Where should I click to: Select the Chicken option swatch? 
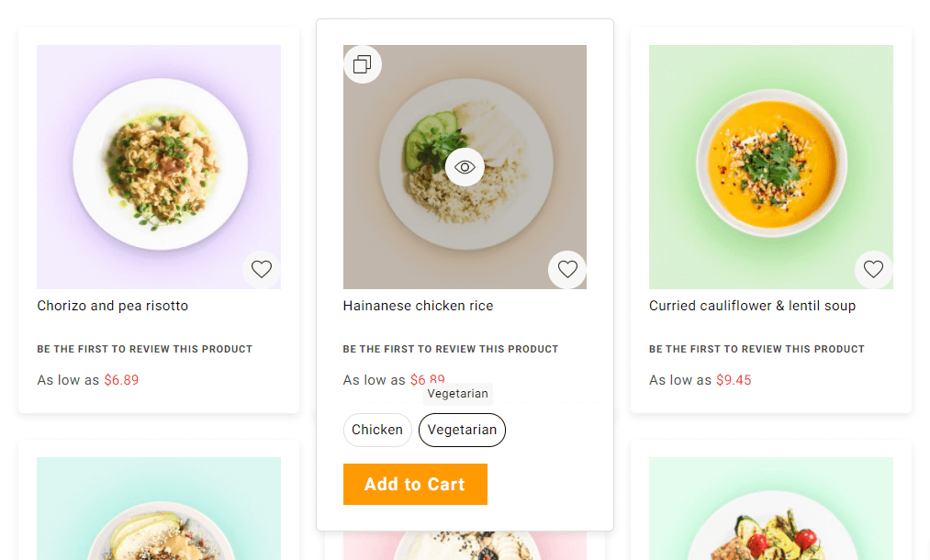click(377, 430)
